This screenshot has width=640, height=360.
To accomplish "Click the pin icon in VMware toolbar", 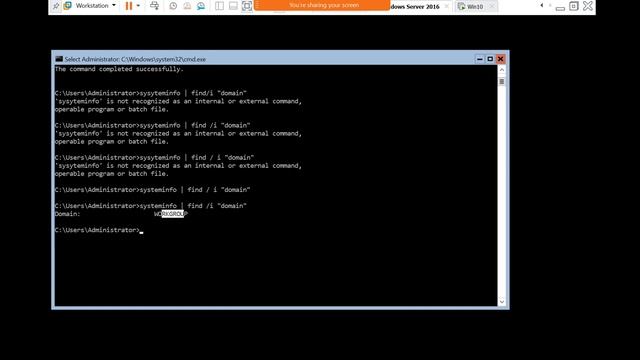I will (x=56, y=6).
